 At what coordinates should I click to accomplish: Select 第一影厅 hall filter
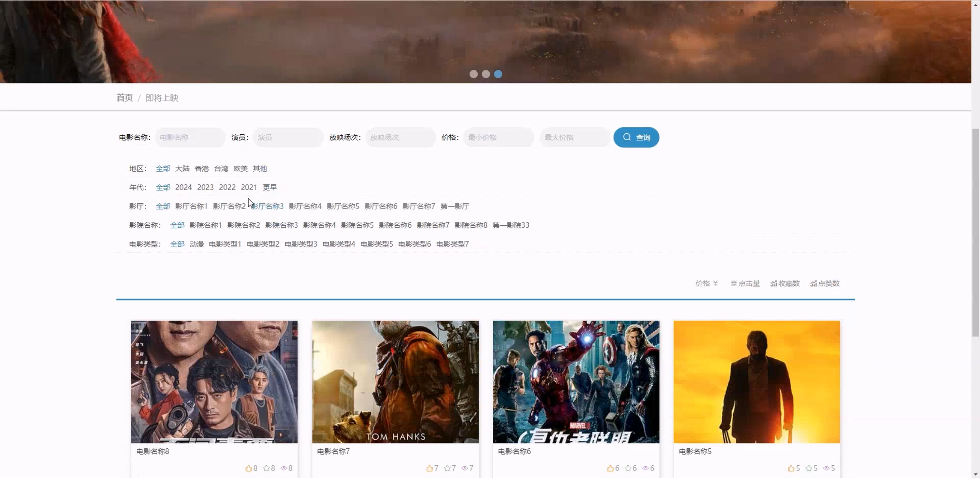(454, 206)
